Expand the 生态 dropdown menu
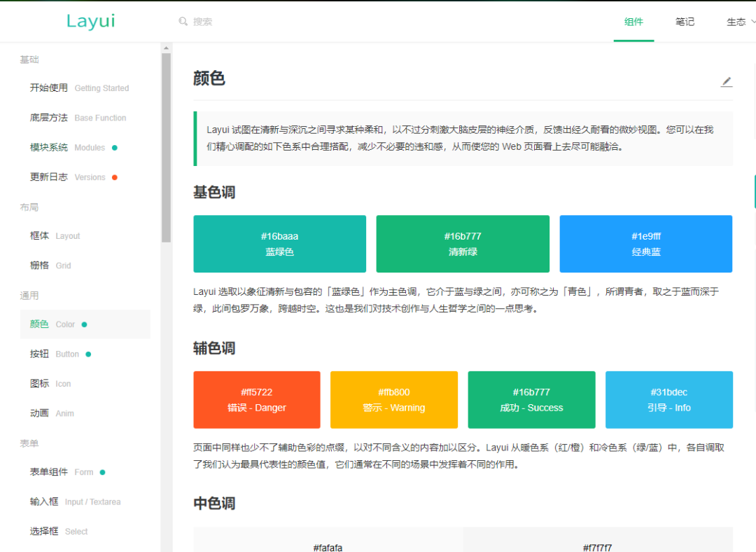The width and height of the screenshot is (756, 552). 741,22
